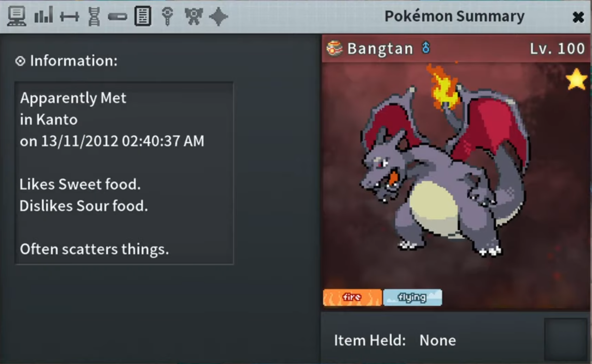Click the Bangtan nickname label

[380, 48]
